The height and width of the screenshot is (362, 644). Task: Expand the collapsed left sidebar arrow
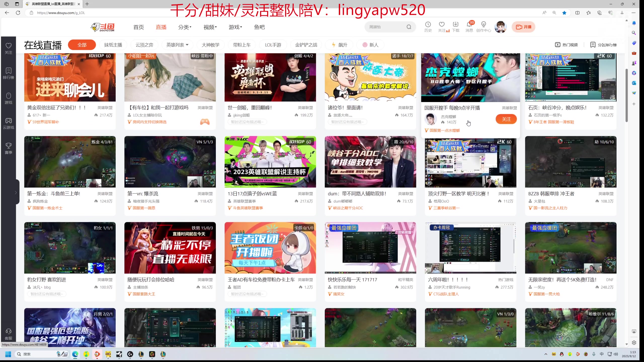[16, 193]
